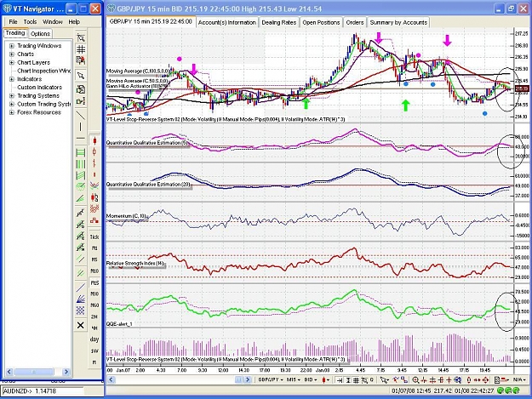The height and width of the screenshot is (399, 532).
Task: Open the Account(s) Information tab
Action: 226,22
